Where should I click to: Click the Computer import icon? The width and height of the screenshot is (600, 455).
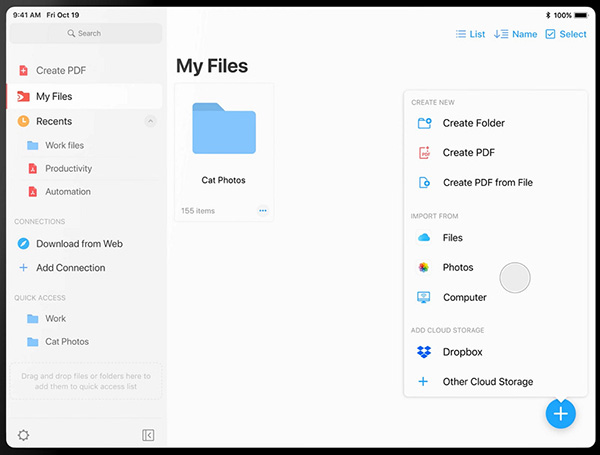[x=424, y=297]
